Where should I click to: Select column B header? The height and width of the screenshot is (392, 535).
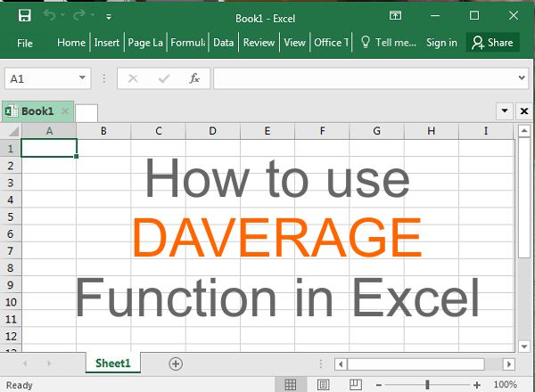pyautogui.click(x=103, y=131)
